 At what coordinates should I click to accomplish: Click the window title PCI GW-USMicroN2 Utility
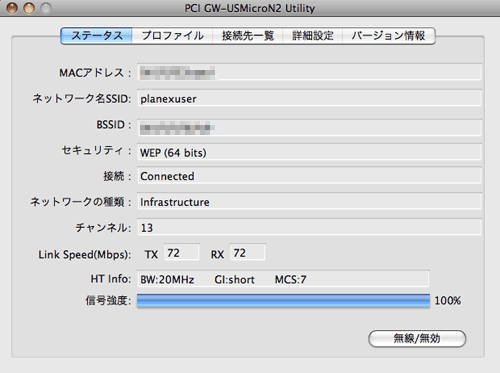pos(250,8)
